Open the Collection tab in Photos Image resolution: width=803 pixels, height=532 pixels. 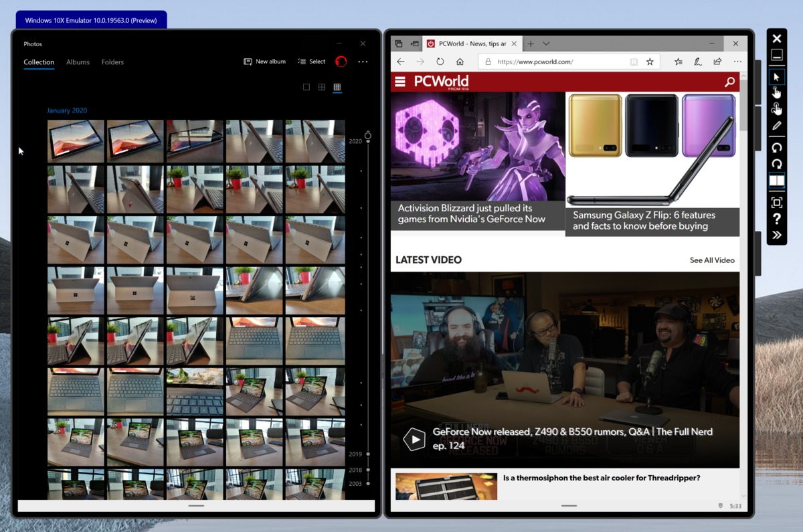pyautogui.click(x=39, y=62)
